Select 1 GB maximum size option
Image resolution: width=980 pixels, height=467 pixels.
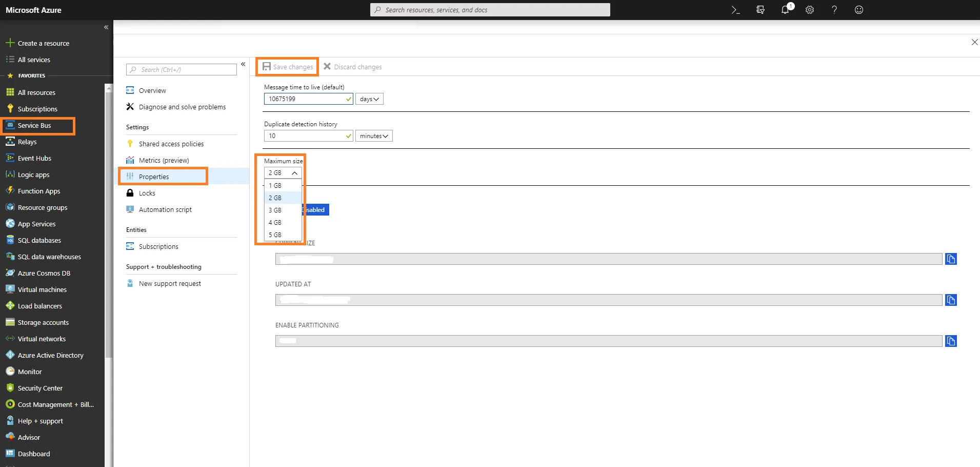click(x=283, y=185)
